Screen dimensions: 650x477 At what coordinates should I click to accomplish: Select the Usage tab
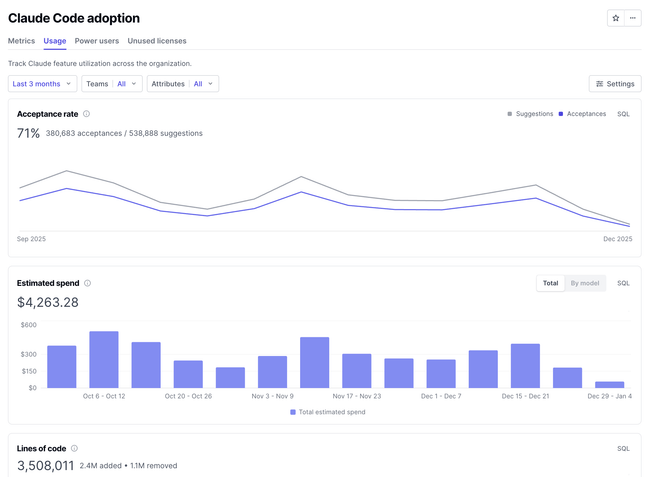(55, 41)
